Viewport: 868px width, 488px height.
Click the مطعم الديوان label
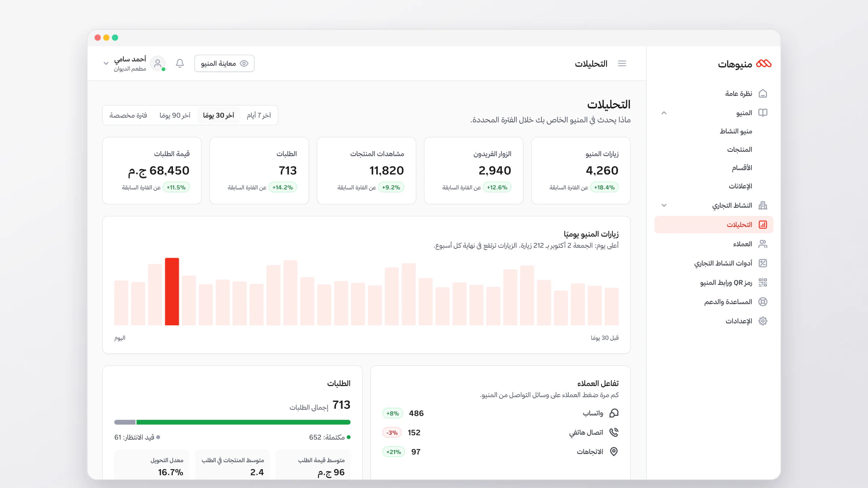(130, 69)
